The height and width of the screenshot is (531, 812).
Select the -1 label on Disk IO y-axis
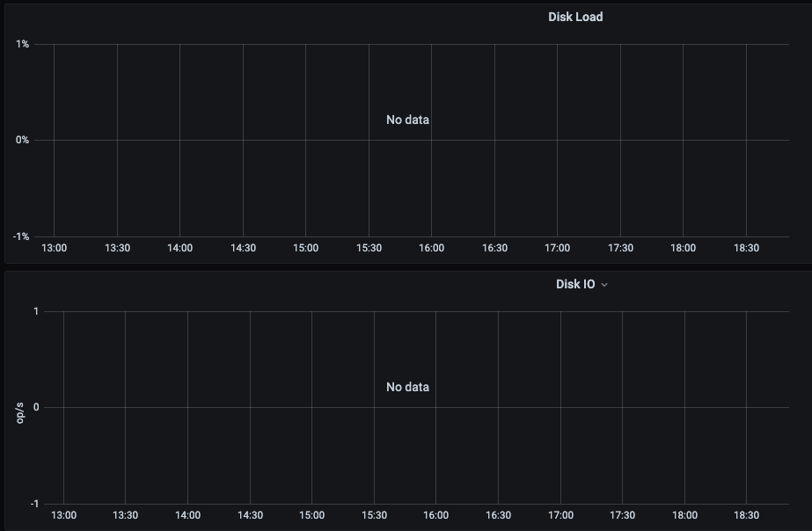(x=34, y=504)
